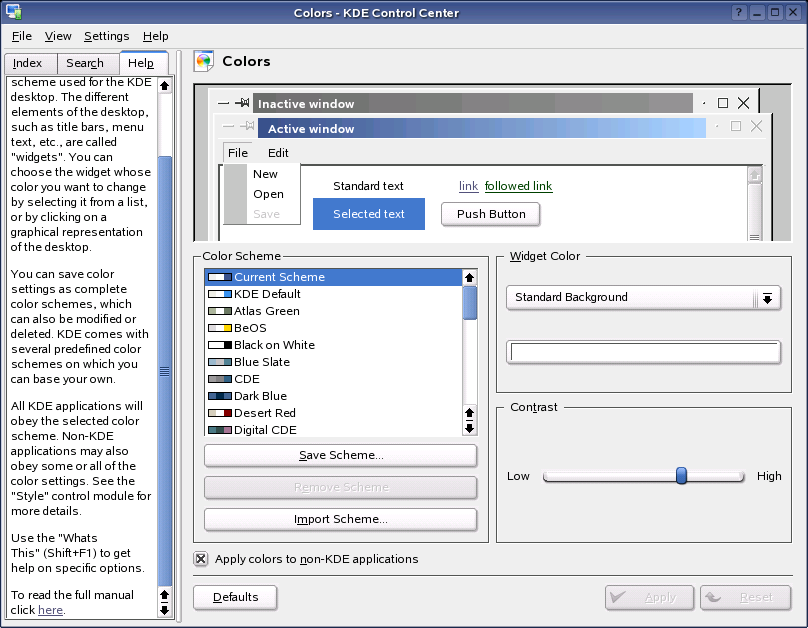Click the maximize square on Active window preview
The width and height of the screenshot is (808, 628).
[x=736, y=126]
